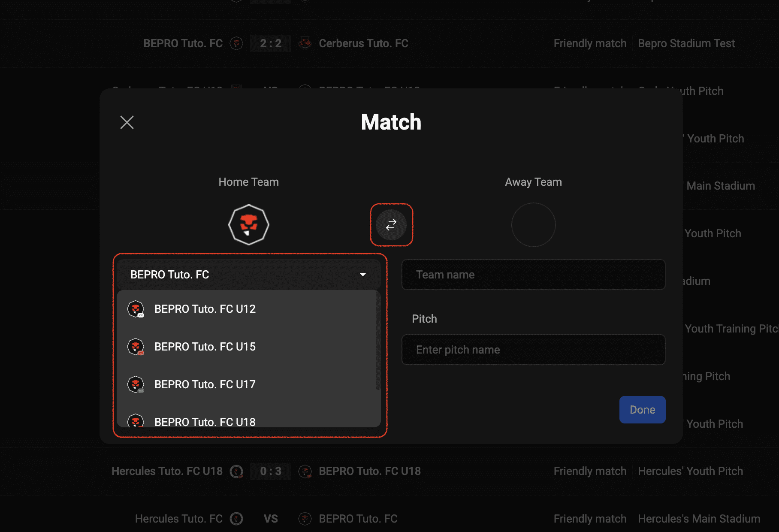This screenshot has width=779, height=532.
Task: Select BEPRO Tuto. FC U17 option
Action: 246,384
